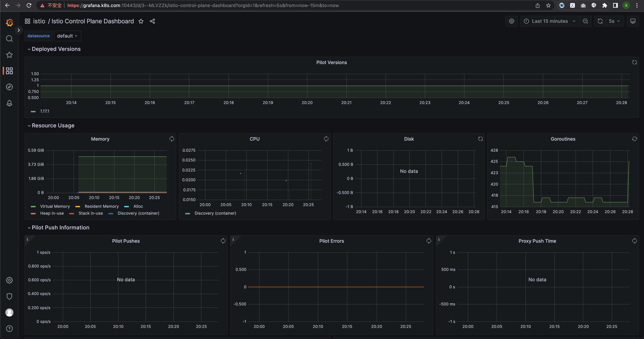
Task: Open the Dashboards grid sidebar icon
Action: pyautogui.click(x=10, y=71)
